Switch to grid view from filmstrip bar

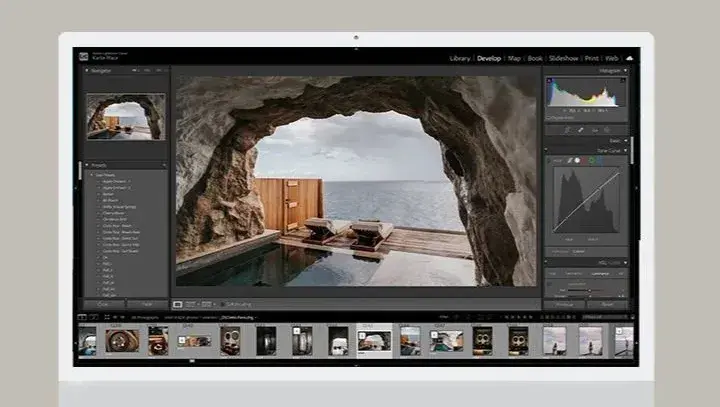107,317
